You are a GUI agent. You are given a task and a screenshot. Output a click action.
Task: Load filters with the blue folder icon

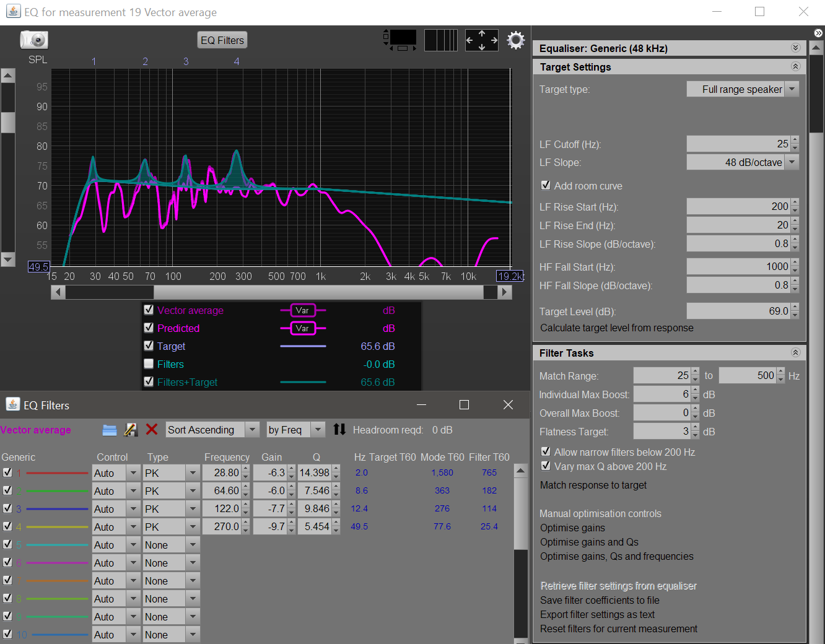click(x=110, y=430)
